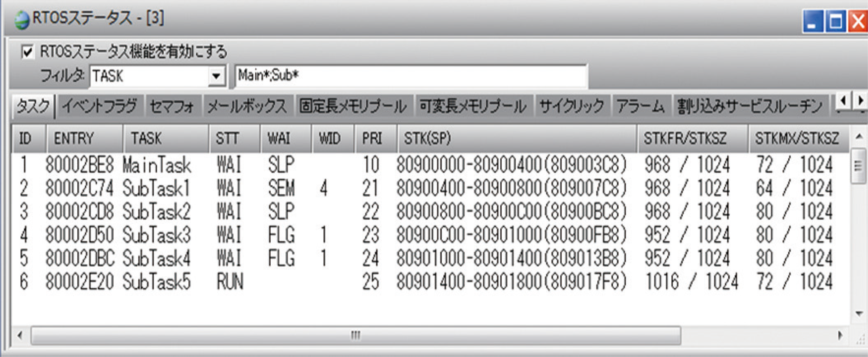Minimize the RTOS status window
868x357 pixels.
[813, 22]
